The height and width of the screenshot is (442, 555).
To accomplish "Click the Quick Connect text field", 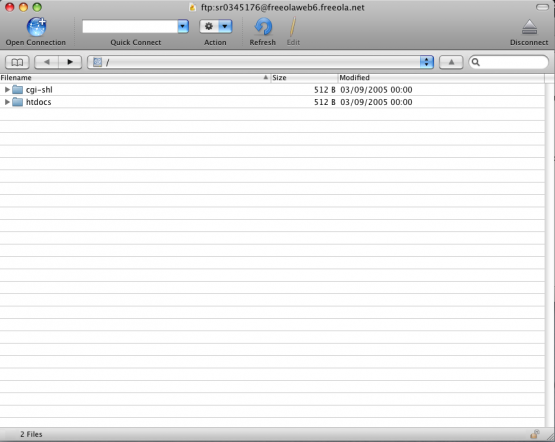I will (x=130, y=27).
